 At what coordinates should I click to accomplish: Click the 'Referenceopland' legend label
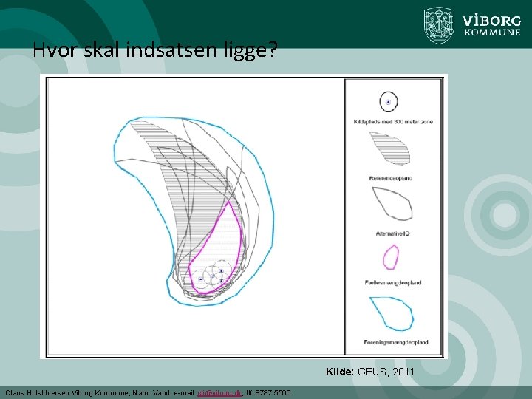coord(391,178)
